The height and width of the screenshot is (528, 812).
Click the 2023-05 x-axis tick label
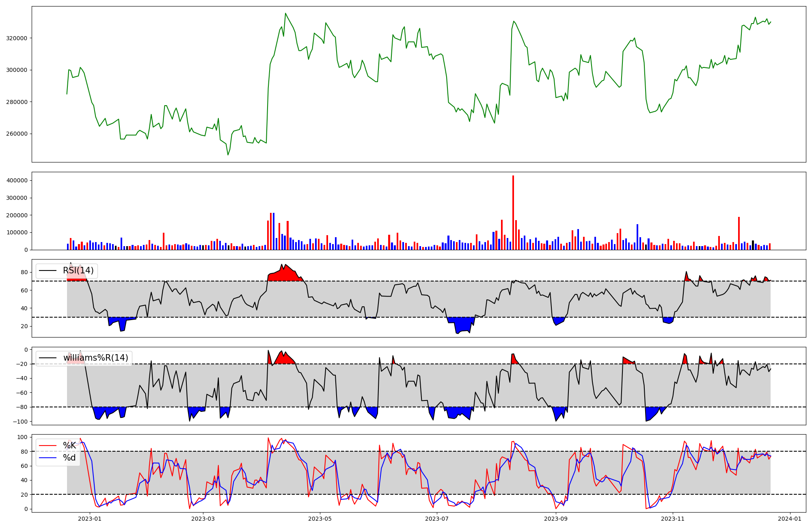tap(320, 519)
